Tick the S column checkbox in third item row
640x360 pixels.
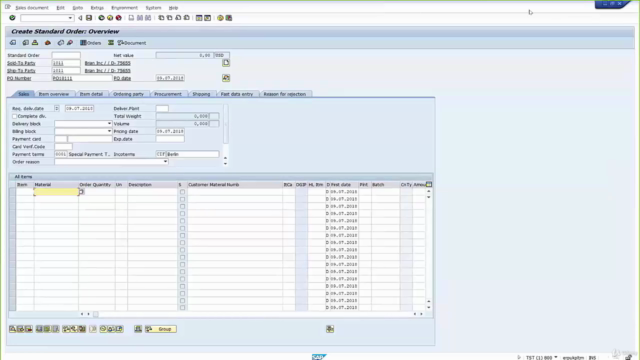(x=182, y=207)
